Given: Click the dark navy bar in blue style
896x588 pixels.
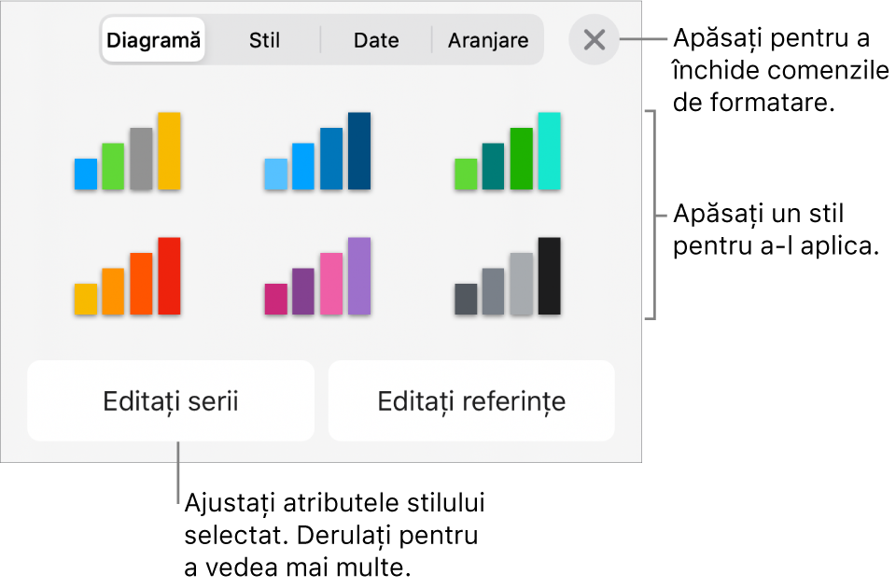Looking at the screenshot, I should tap(359, 151).
